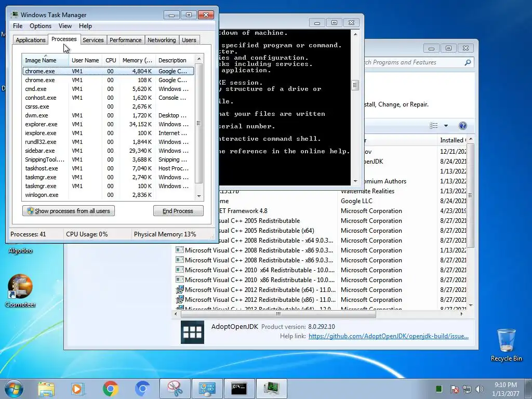Image resolution: width=532 pixels, height=399 pixels.
Task: Switch to the Users tab
Action: click(x=189, y=39)
